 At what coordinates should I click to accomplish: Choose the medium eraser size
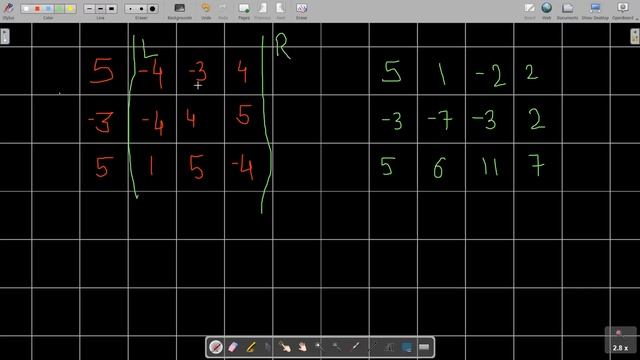(141, 9)
